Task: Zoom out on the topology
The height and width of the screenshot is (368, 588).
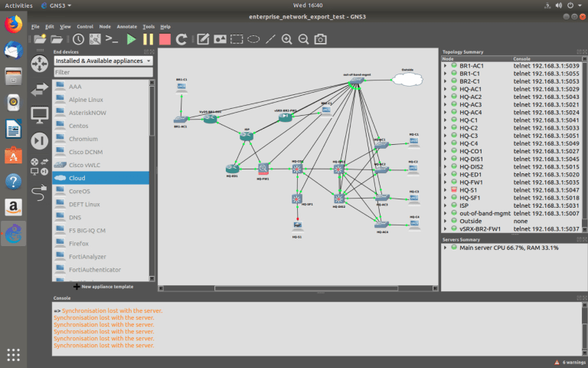Action: [x=303, y=39]
